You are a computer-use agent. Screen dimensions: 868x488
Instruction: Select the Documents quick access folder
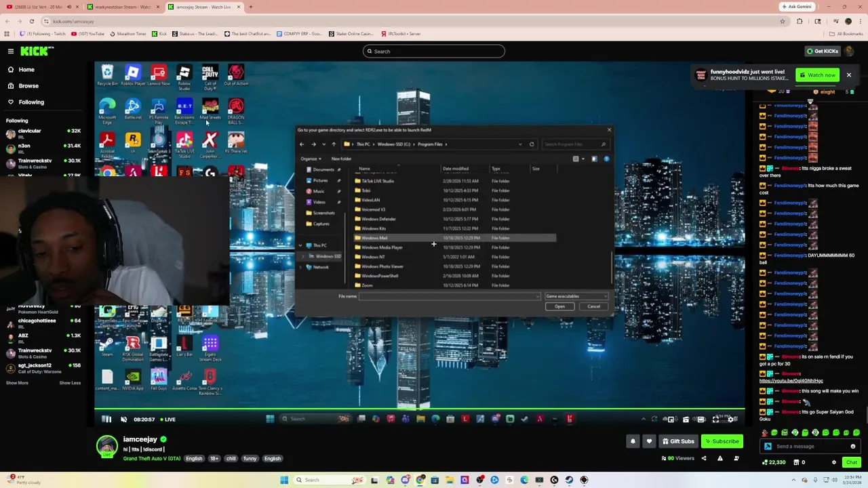[x=323, y=169]
